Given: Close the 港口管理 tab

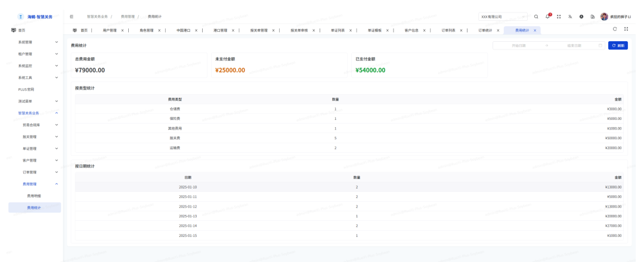Looking at the screenshot, I should pos(233,30).
